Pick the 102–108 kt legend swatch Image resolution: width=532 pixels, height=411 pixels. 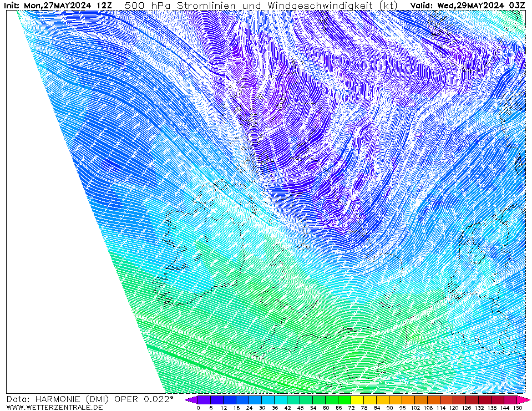click(422, 400)
